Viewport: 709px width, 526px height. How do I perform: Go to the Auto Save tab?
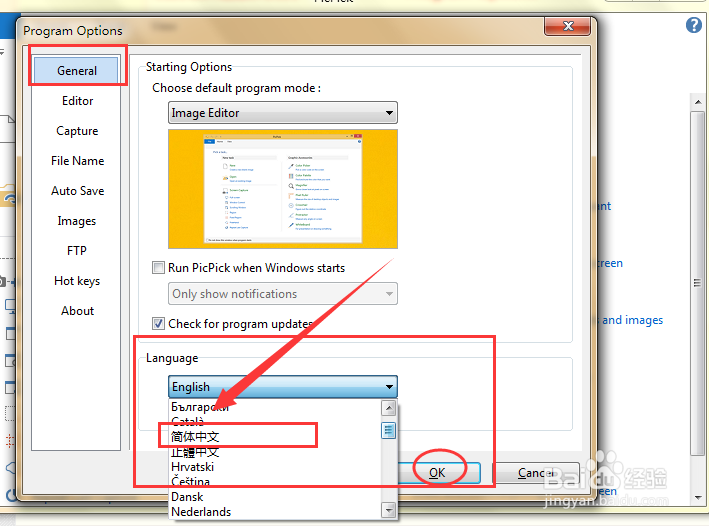point(77,191)
